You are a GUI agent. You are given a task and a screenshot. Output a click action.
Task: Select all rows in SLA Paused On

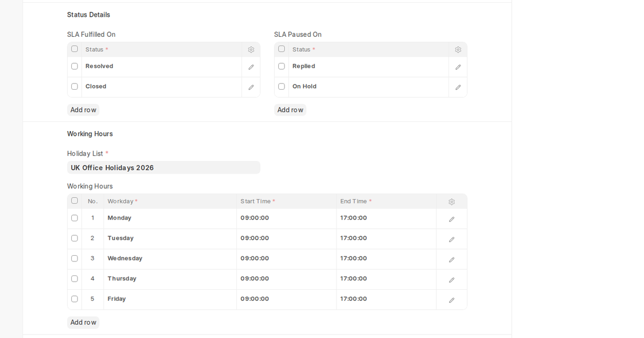281,49
